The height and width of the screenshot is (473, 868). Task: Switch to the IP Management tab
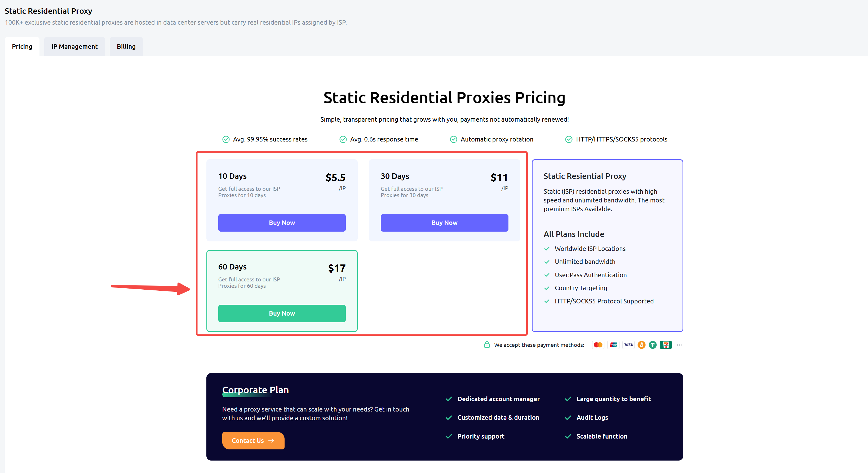click(74, 46)
